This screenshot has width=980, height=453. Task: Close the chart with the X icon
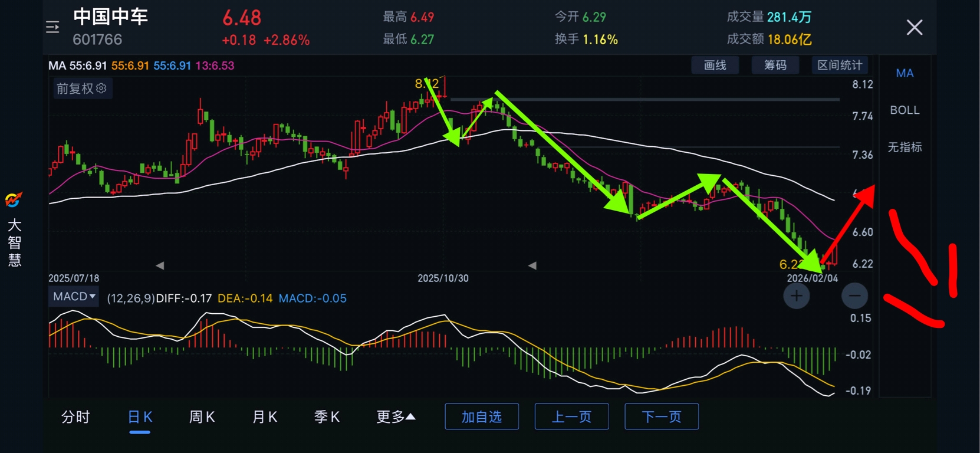tap(915, 27)
